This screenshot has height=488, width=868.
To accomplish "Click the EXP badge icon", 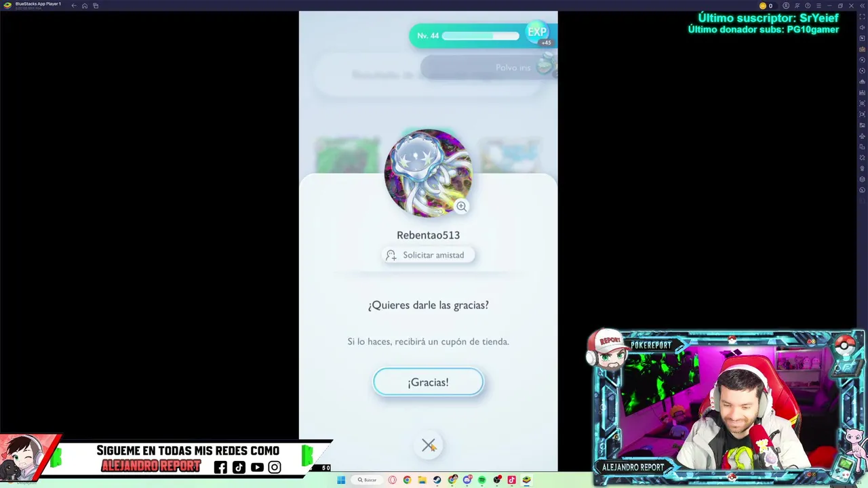I will point(537,33).
